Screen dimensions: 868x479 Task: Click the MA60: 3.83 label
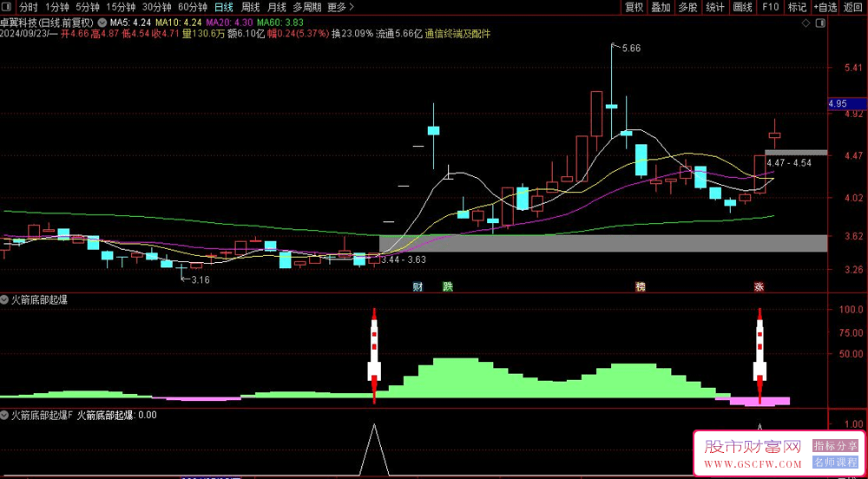pyautogui.click(x=280, y=23)
